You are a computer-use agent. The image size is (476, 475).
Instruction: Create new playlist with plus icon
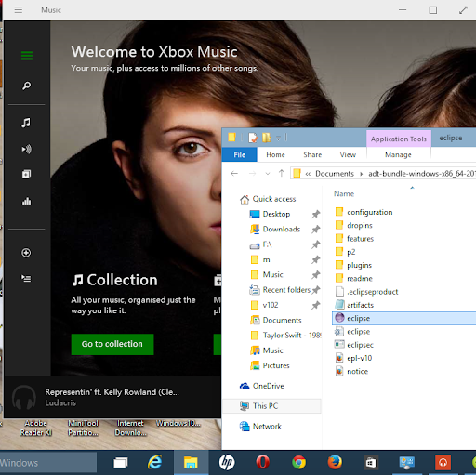point(26,253)
